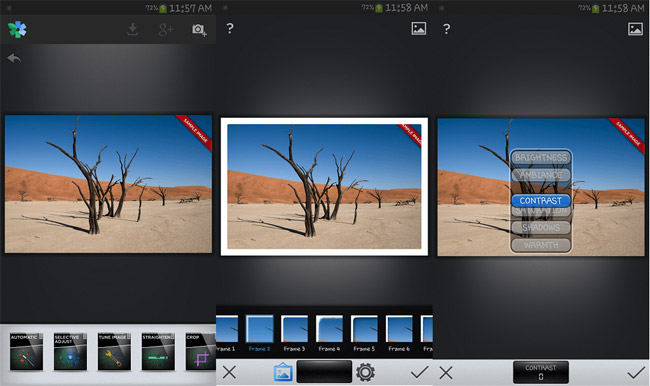This screenshot has height=386, width=650.
Task: Tap the 11:57 AM status bar clock
Action: click(191, 8)
